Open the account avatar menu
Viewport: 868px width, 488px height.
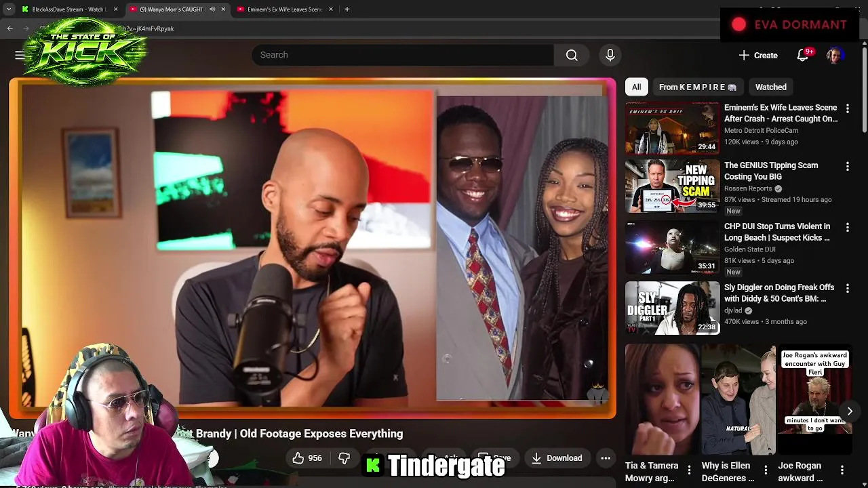[835, 55]
